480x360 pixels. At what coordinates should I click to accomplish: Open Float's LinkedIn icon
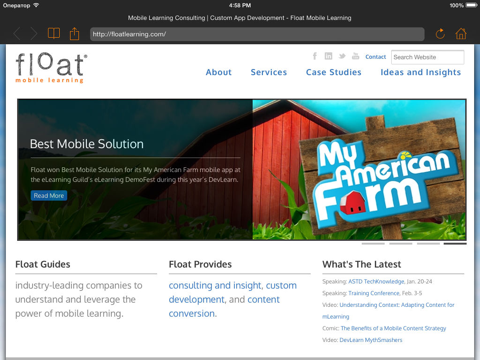[x=328, y=56]
